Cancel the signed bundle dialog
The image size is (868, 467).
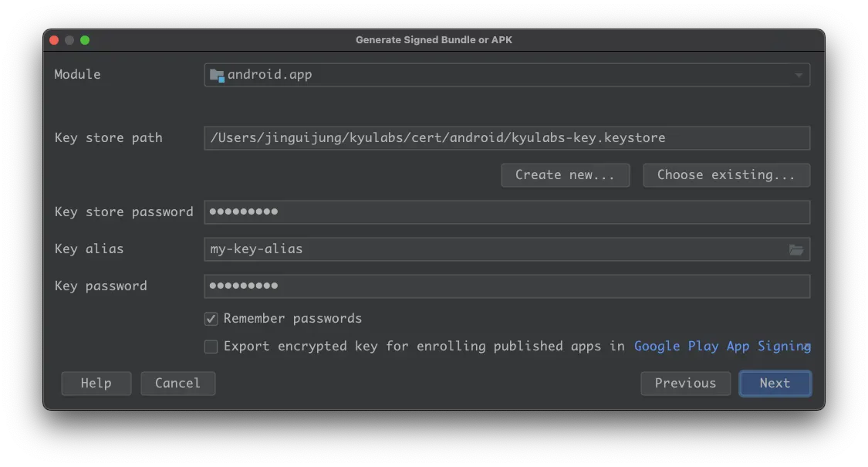coord(177,384)
